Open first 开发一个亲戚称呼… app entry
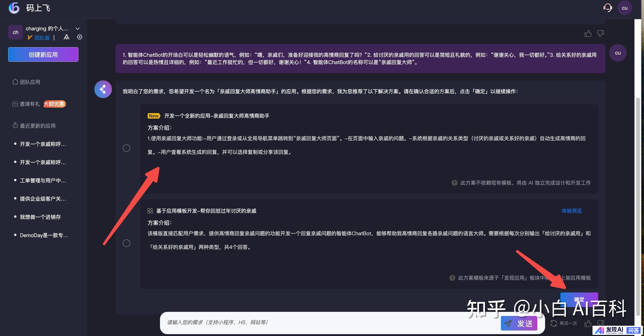The height and width of the screenshot is (336, 644). (43, 144)
